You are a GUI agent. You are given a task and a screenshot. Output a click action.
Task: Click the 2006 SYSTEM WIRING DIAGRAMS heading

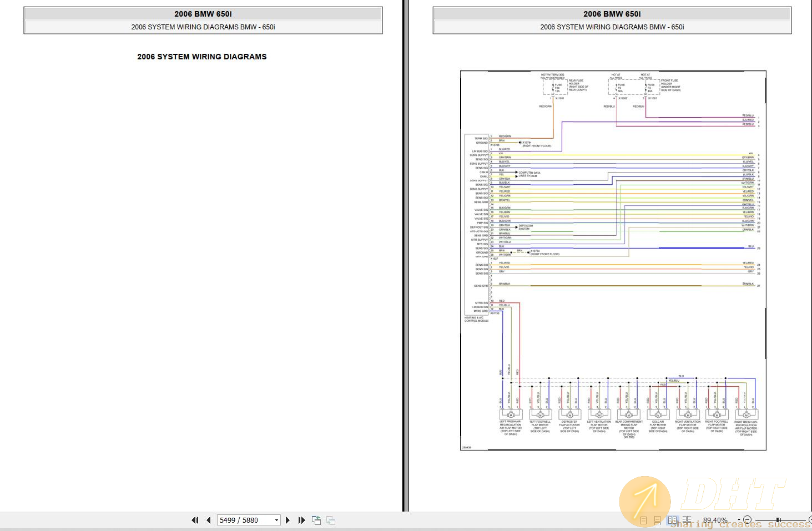point(202,57)
